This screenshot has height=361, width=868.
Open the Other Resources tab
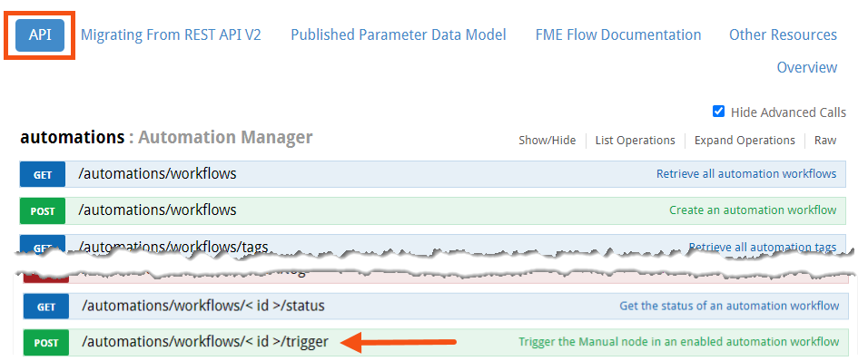(x=783, y=34)
